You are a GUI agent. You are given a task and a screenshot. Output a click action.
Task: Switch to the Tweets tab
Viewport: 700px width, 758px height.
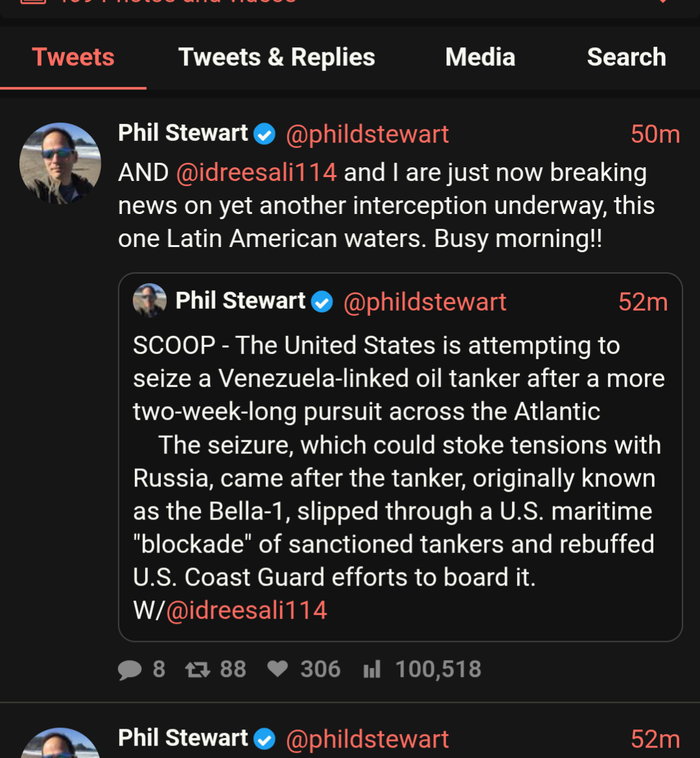[x=73, y=57]
